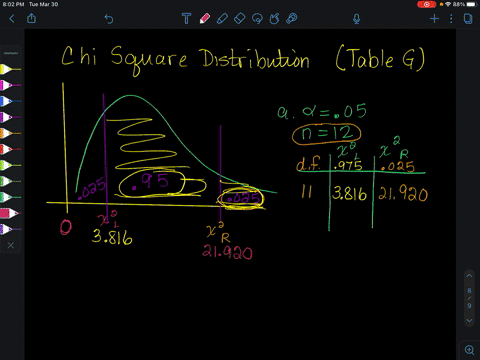Tap the battery indicator in status bar
480x360 pixels.
coord(472,4)
